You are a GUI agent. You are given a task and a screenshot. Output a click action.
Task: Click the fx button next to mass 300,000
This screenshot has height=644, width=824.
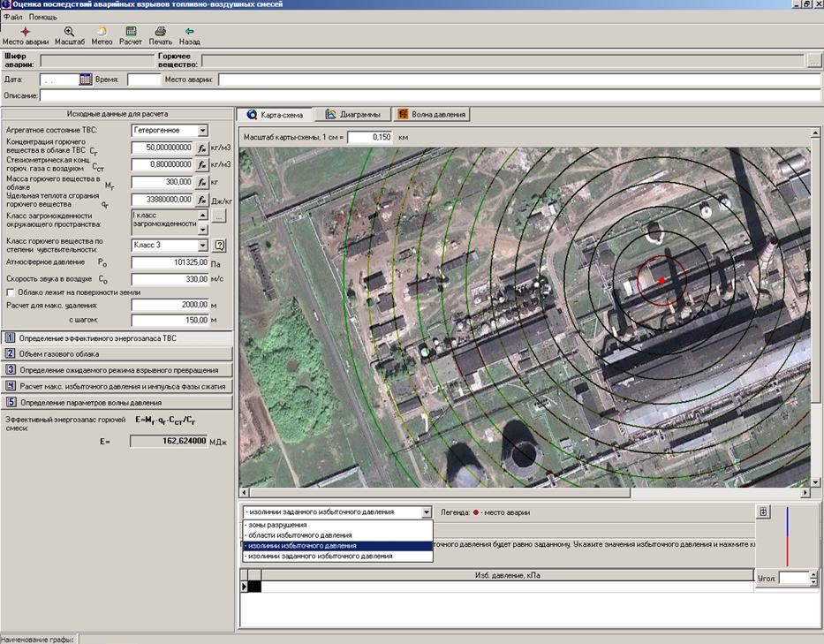click(x=201, y=182)
